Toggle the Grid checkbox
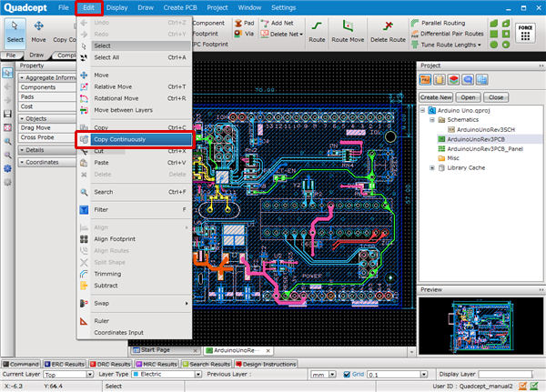Image resolution: width=546 pixels, height=392 pixels. point(346,374)
